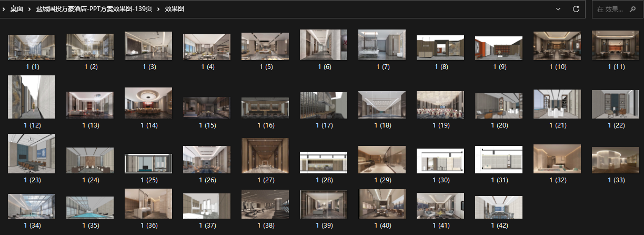Select last thumbnail 1 (42)
Viewport: 644px width, 235px height.
point(499,208)
